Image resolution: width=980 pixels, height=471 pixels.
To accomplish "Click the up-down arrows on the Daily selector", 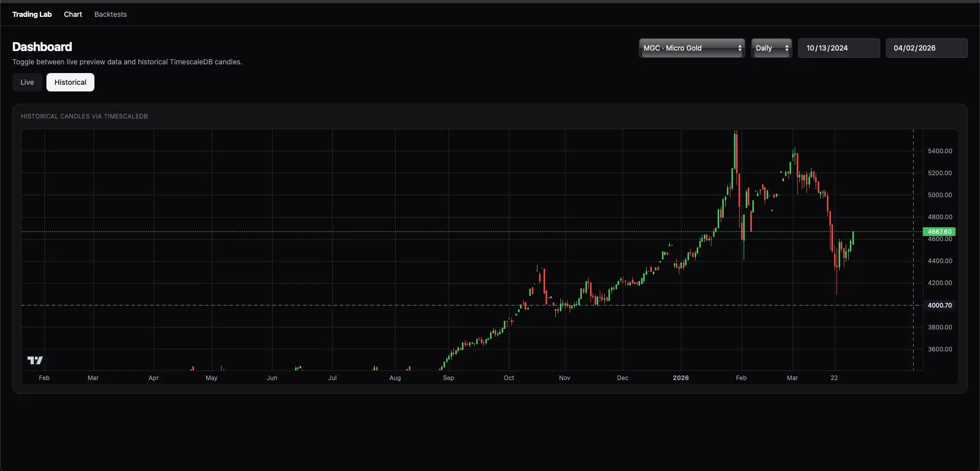I will 787,48.
